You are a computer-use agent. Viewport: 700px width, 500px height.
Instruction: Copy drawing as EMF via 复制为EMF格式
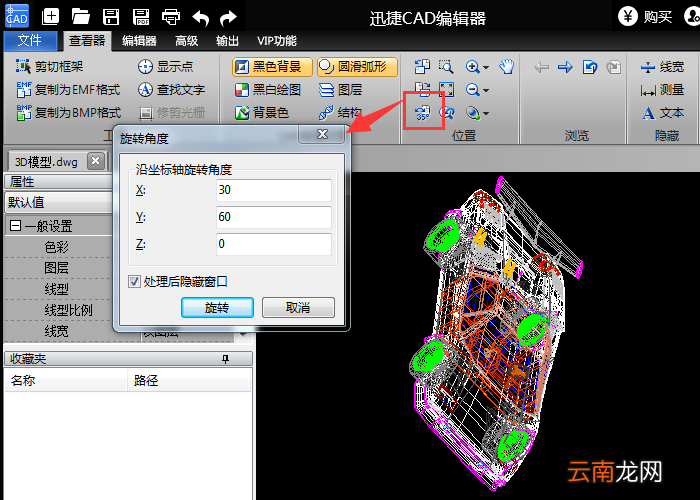coord(68,90)
